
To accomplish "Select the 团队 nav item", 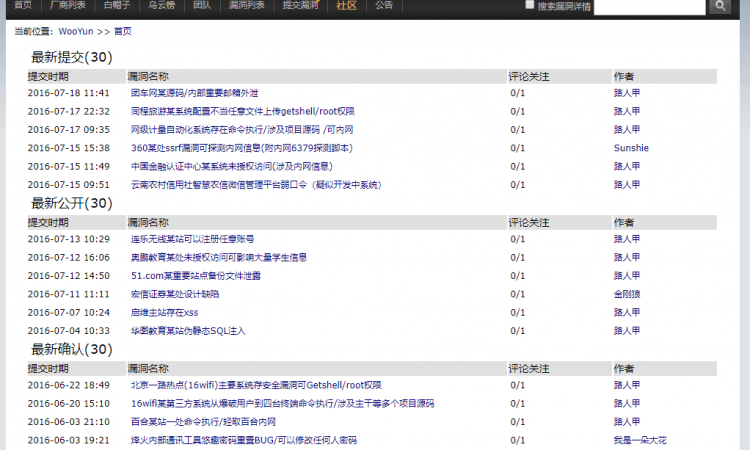I will point(202,5).
